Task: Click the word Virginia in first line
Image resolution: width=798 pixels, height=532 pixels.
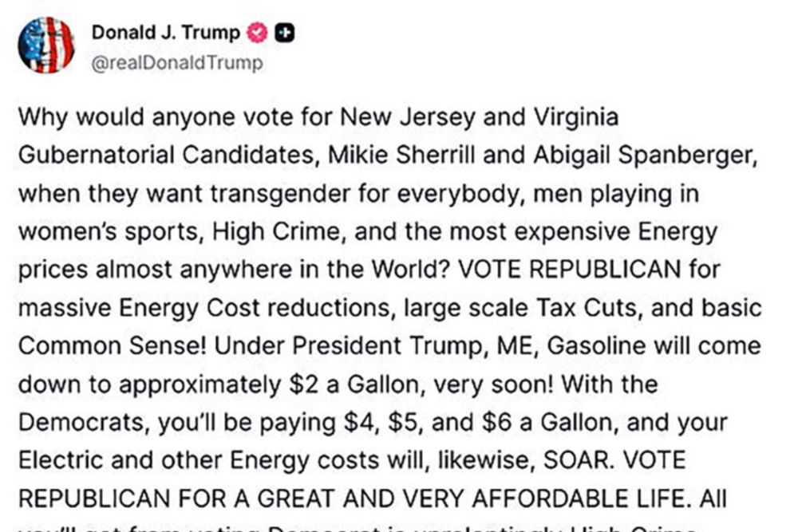Action: [x=575, y=117]
